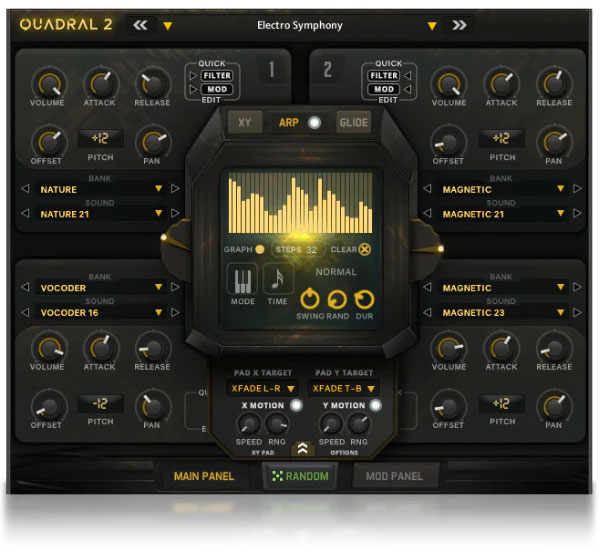The width and height of the screenshot is (600, 550).
Task: Toggle the GRAPH indicator
Action: [x=260, y=250]
